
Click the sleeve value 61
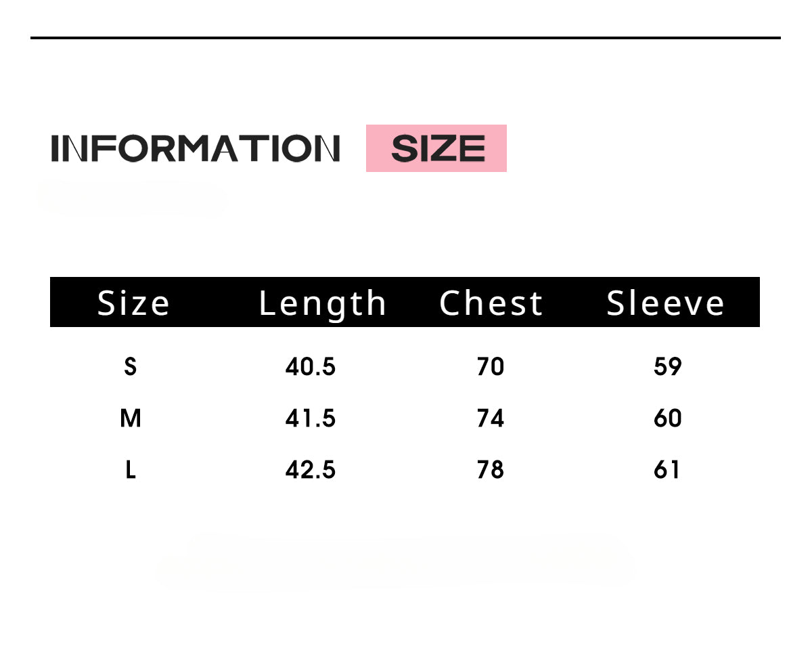tap(667, 470)
